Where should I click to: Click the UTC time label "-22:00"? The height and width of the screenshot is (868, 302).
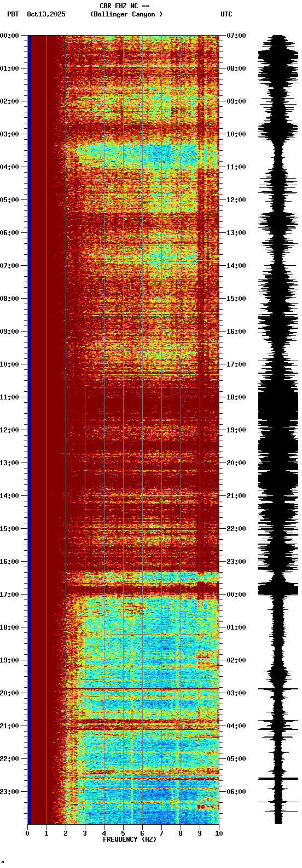tap(236, 529)
